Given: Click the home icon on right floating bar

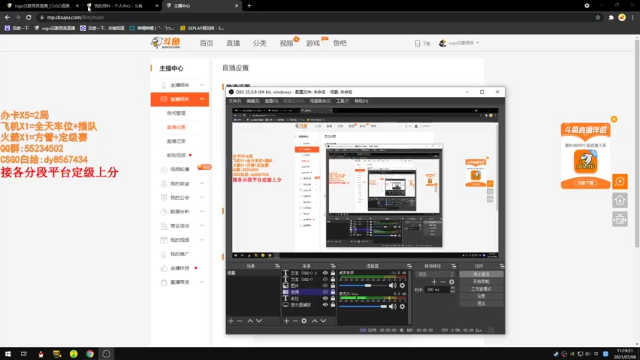Looking at the screenshot, I should (620, 200).
